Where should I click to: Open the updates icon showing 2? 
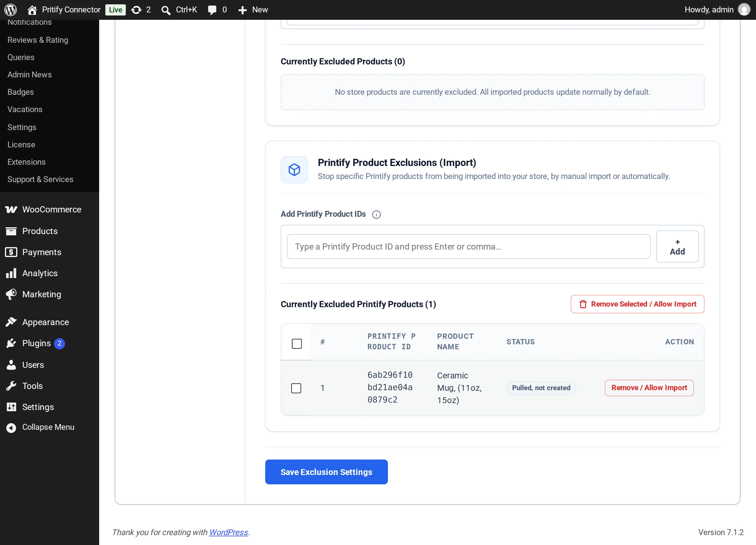point(136,10)
